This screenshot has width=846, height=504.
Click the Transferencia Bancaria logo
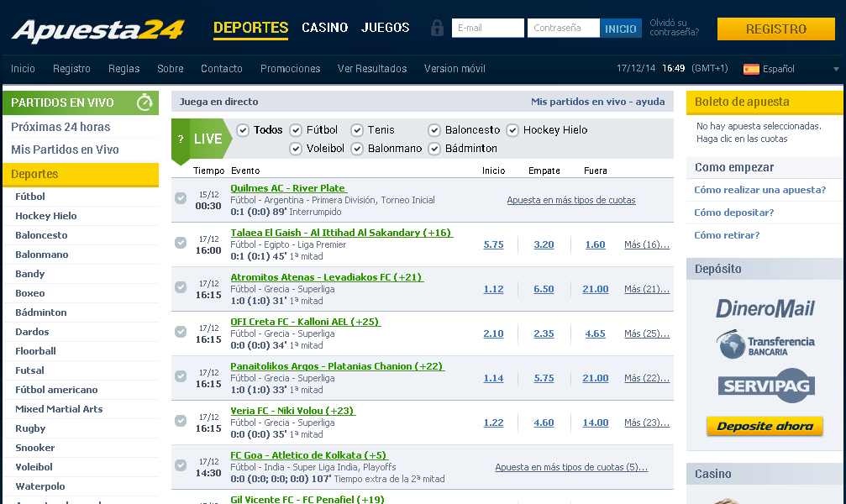765,345
